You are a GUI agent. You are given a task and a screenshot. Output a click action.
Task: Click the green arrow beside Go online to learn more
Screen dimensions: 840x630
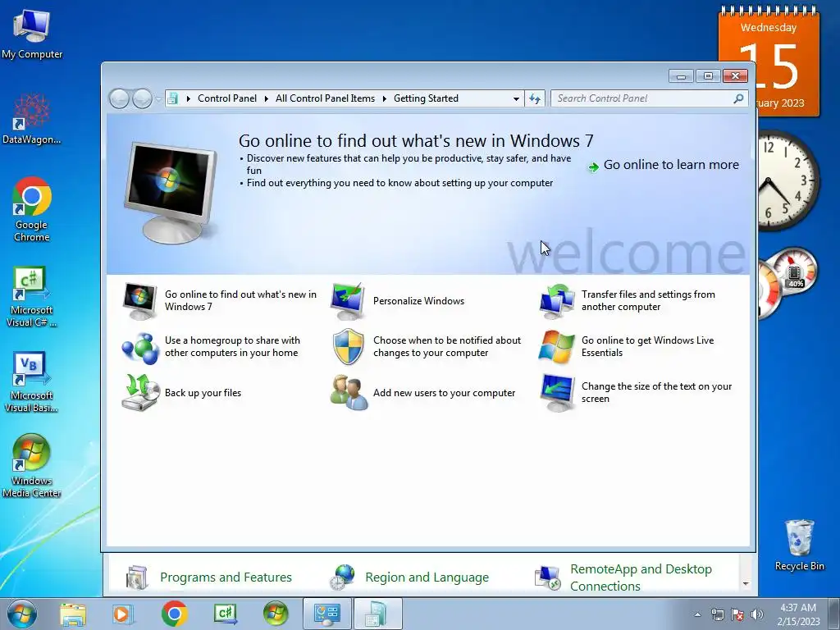[x=593, y=167]
